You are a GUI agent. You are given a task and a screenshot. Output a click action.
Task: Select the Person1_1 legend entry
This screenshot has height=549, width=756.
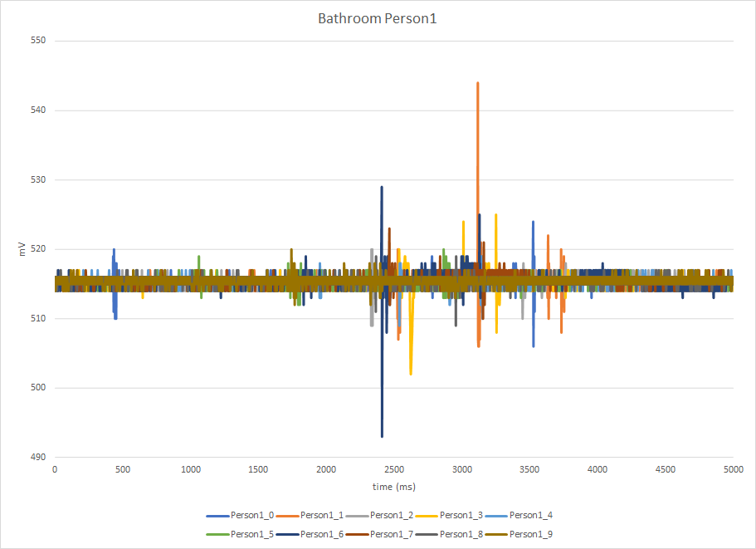(310, 515)
